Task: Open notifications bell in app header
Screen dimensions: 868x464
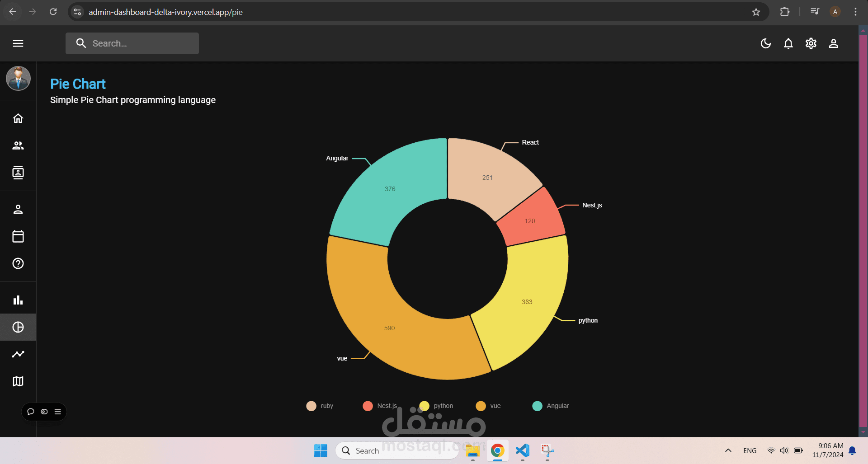Action: pos(788,43)
